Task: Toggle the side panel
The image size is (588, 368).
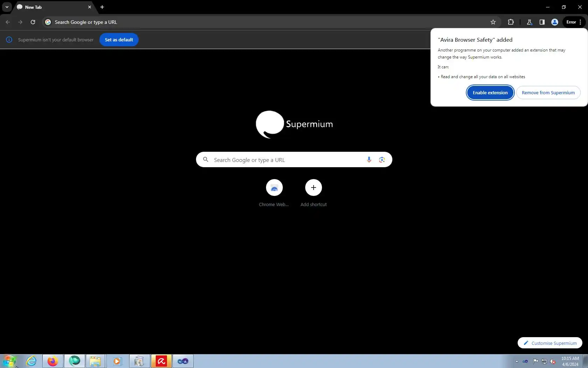Action: (x=542, y=22)
